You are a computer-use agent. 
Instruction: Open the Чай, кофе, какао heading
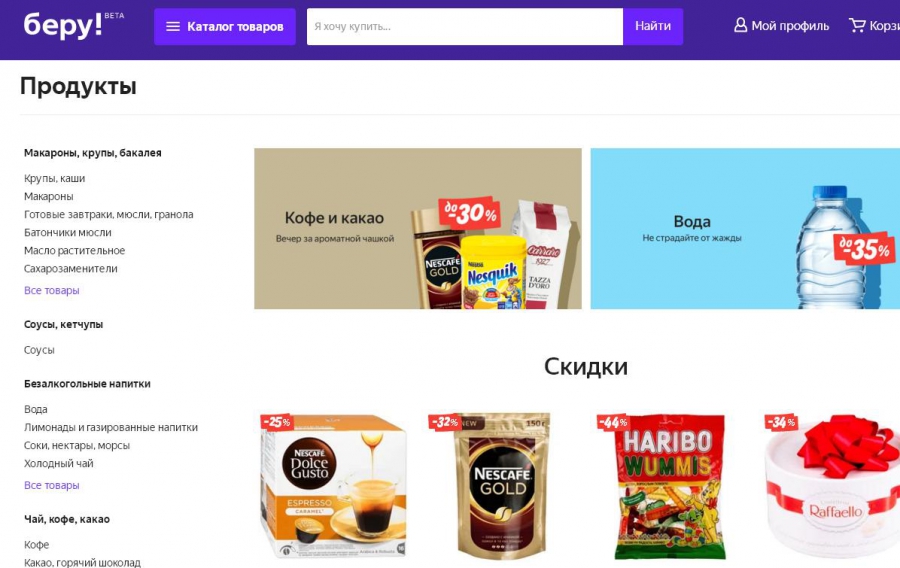[67, 519]
